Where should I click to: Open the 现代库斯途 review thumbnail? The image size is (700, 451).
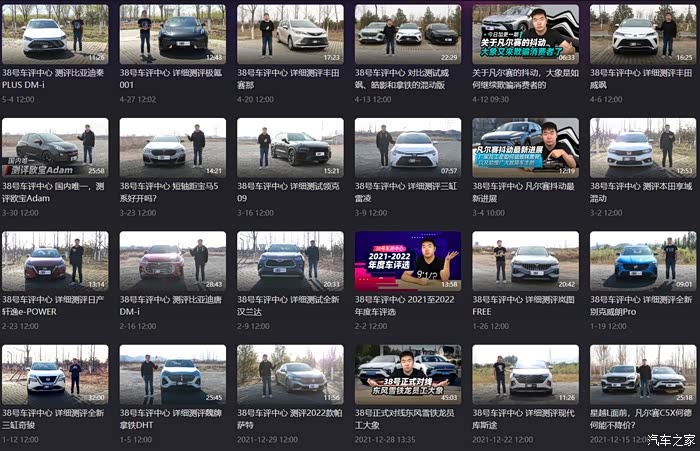(x=525, y=375)
